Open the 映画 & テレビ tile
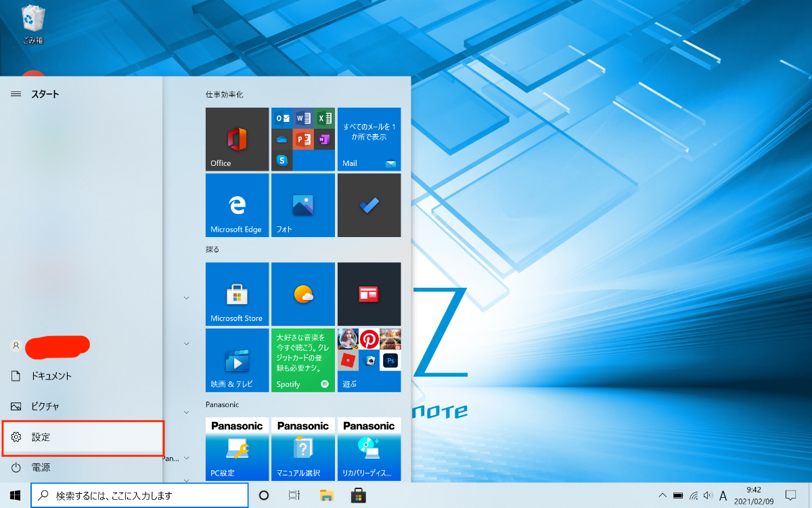 tap(237, 360)
